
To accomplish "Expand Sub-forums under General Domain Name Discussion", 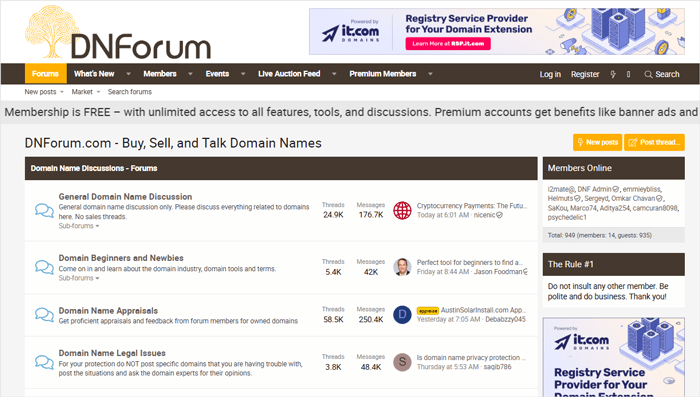I will click(x=79, y=226).
